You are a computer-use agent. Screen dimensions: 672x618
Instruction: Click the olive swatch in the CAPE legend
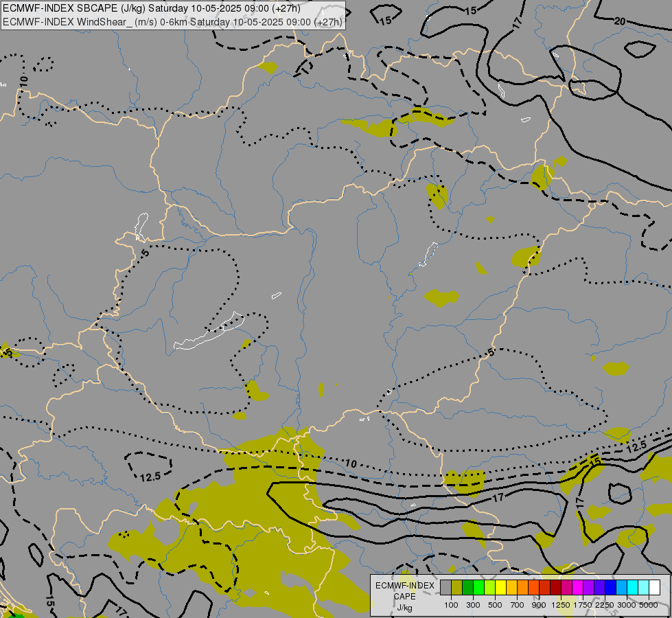[457, 587]
